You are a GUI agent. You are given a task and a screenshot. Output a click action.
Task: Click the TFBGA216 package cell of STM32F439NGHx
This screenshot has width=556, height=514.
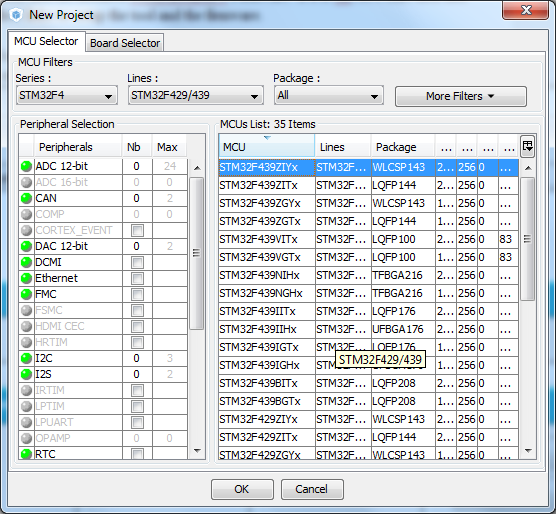coord(403,294)
